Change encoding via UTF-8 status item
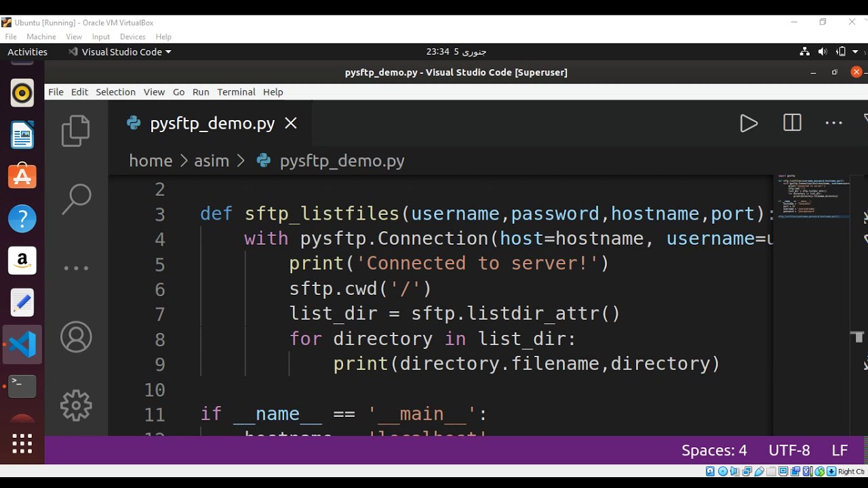The width and height of the screenshot is (868, 488). (x=789, y=451)
